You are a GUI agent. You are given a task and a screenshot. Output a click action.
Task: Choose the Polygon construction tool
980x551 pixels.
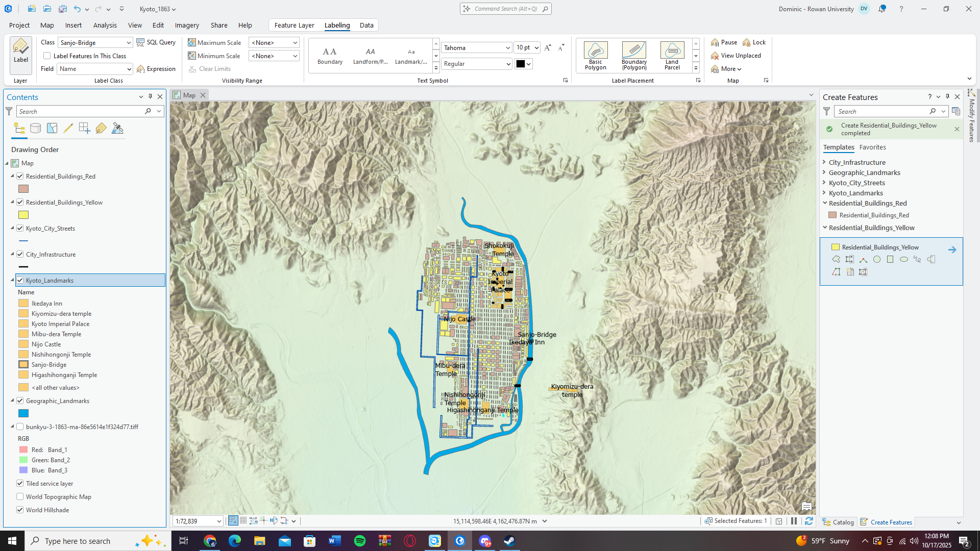[x=836, y=259]
